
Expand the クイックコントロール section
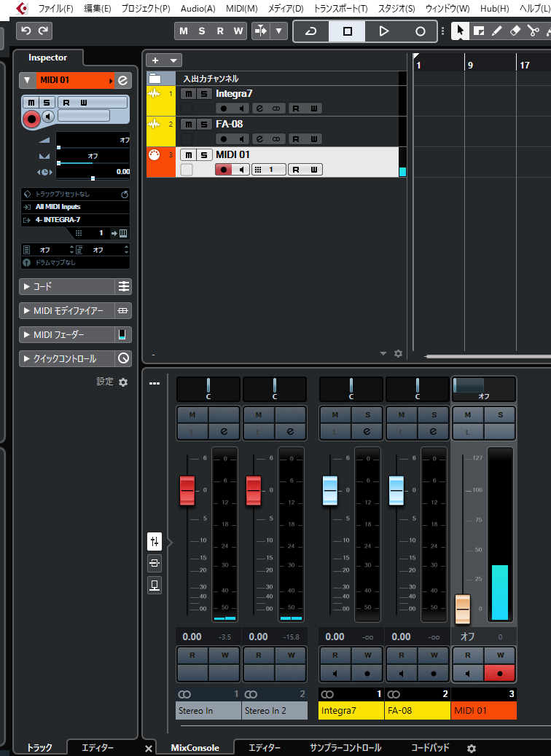66,359
